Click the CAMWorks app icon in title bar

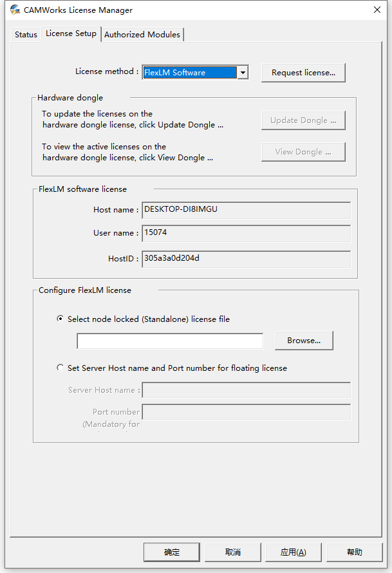[15, 10]
